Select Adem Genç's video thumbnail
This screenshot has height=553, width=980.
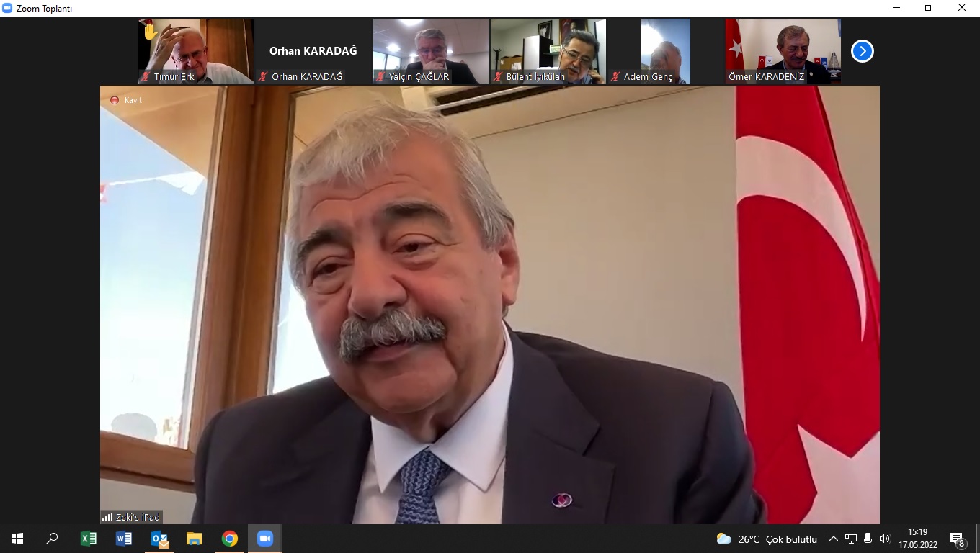tap(666, 51)
